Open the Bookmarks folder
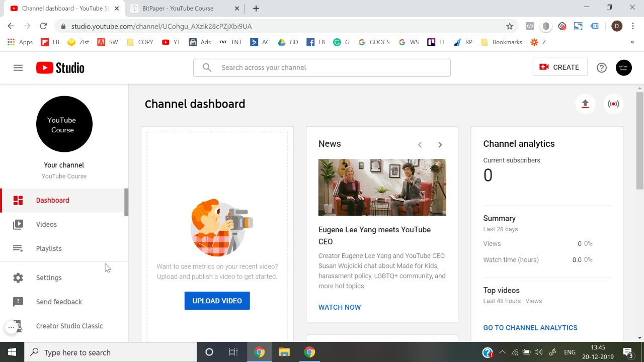Viewport: 644px width, 362px height. point(502,42)
